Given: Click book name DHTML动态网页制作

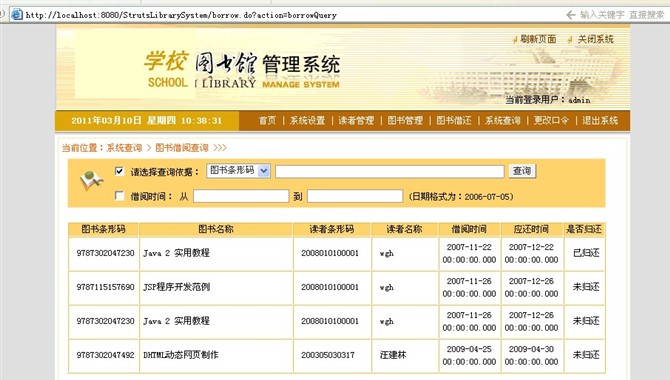Looking at the screenshot, I should 180,355.
